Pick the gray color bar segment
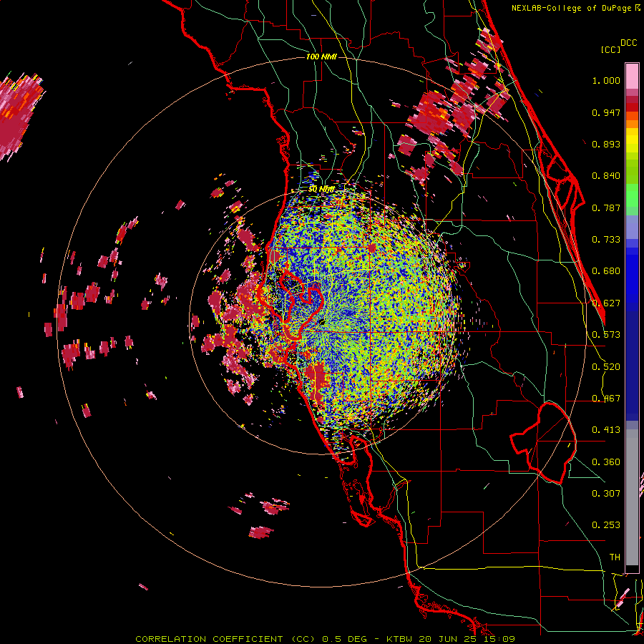Image resolution: width=644 pixels, height=644 pixels. click(x=632, y=497)
